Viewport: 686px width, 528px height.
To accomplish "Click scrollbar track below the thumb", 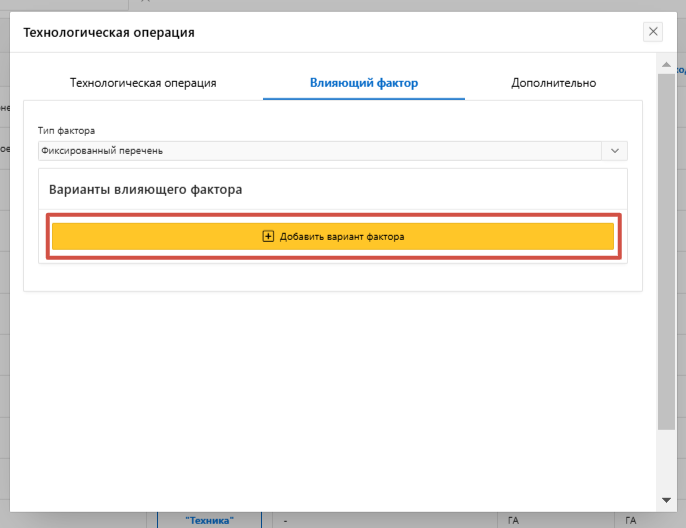I will point(666,460).
